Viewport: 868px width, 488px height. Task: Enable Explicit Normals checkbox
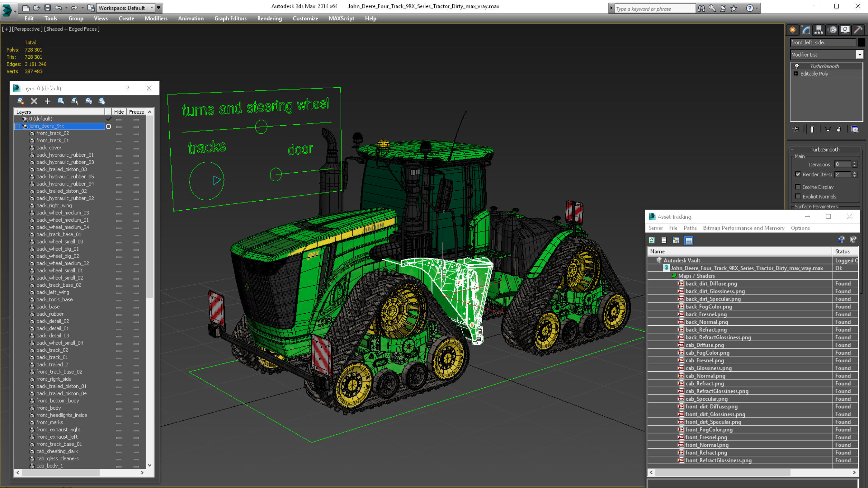797,196
